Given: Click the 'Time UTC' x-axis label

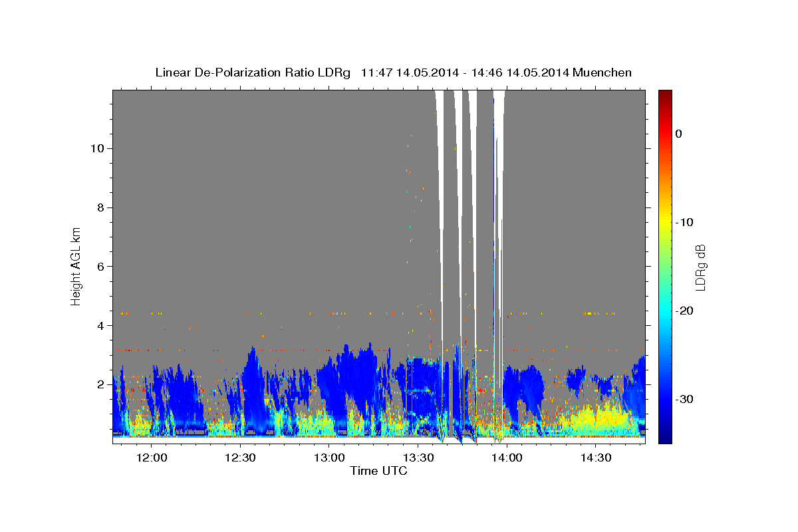Looking at the screenshot, I should 378,471.
